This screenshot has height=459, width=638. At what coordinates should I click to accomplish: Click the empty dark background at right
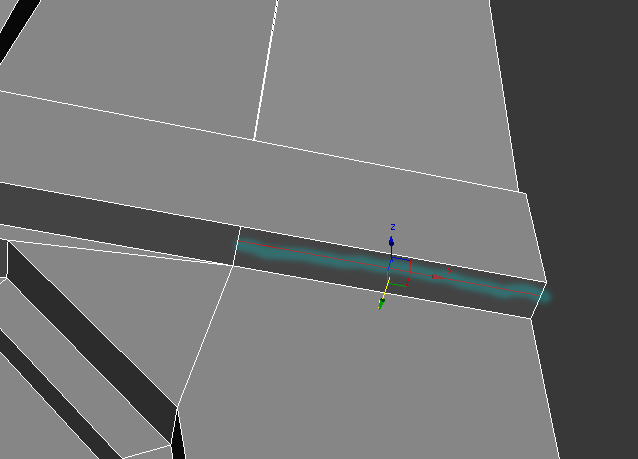point(590,150)
